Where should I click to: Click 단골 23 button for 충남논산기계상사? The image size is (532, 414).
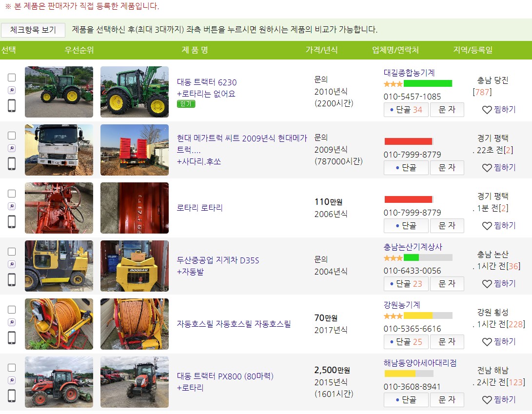(x=406, y=284)
